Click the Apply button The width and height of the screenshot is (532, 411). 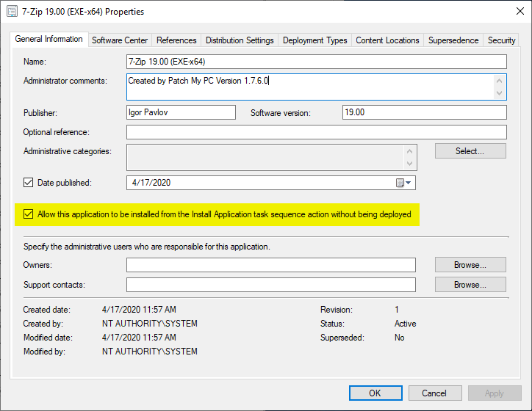tap(495, 393)
